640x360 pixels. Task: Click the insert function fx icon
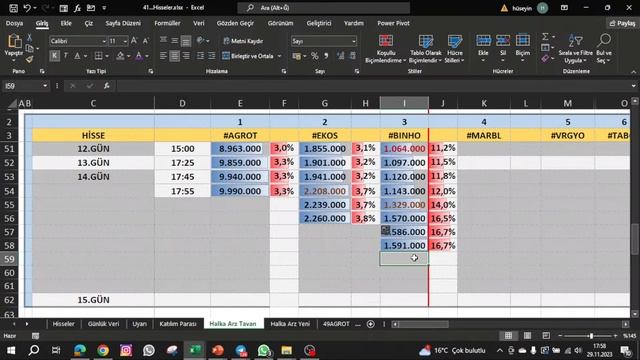pyautogui.click(x=107, y=86)
